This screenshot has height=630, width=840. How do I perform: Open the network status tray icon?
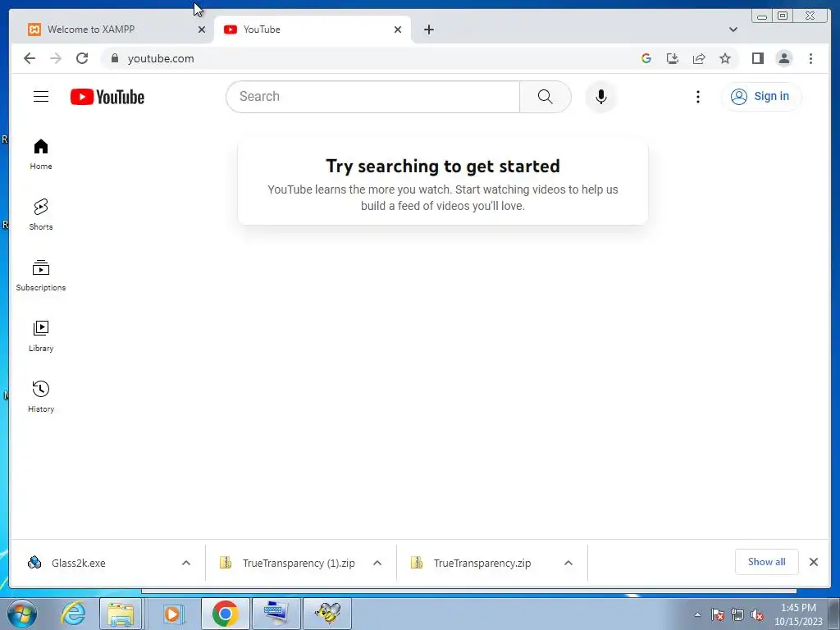pyautogui.click(x=737, y=615)
